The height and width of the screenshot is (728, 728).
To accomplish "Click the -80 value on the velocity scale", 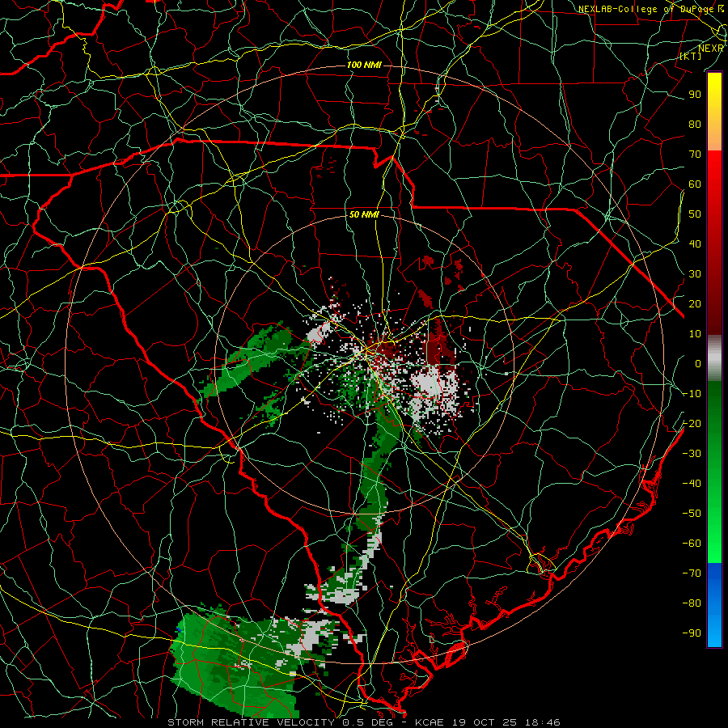I will (x=692, y=603).
